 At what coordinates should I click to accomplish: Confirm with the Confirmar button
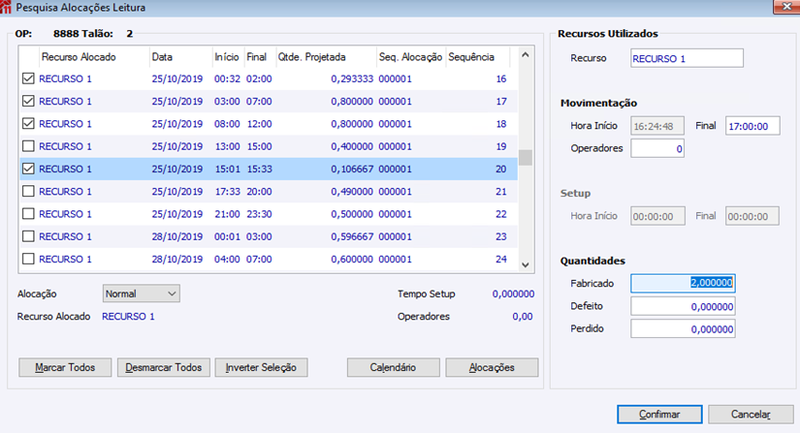[659, 414]
